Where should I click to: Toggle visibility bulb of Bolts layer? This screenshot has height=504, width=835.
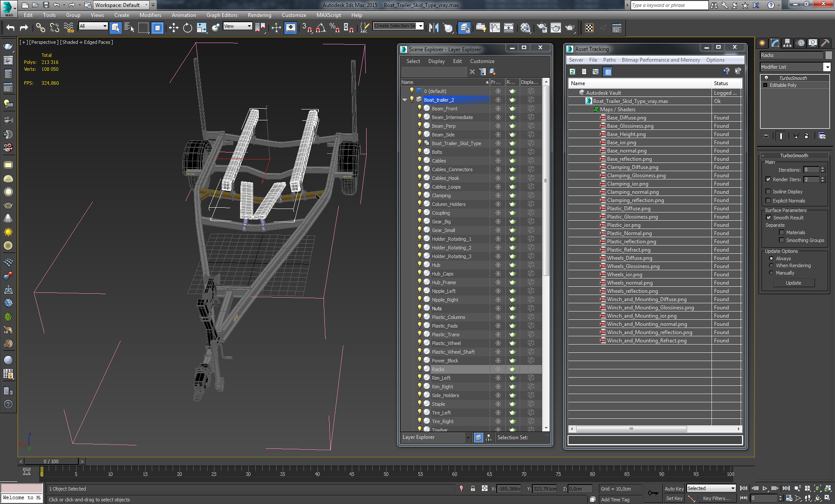click(420, 151)
